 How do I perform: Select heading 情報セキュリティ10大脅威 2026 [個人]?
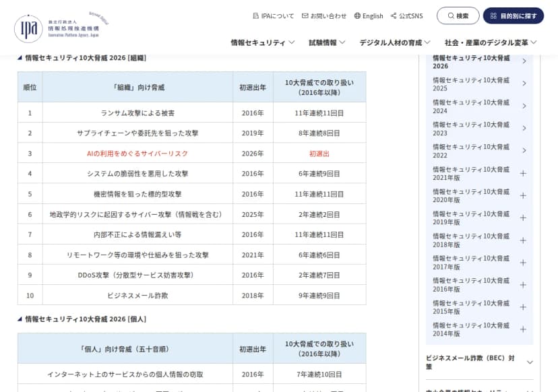click(x=86, y=319)
